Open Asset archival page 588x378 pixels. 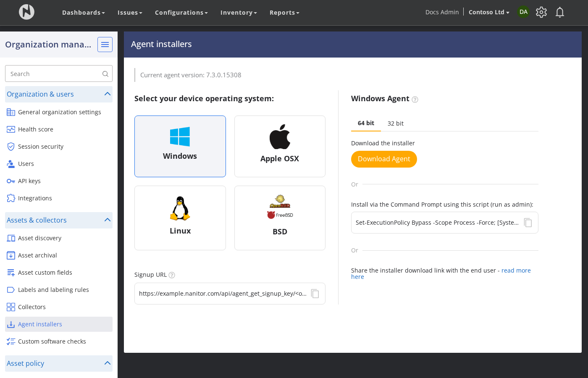click(59, 255)
